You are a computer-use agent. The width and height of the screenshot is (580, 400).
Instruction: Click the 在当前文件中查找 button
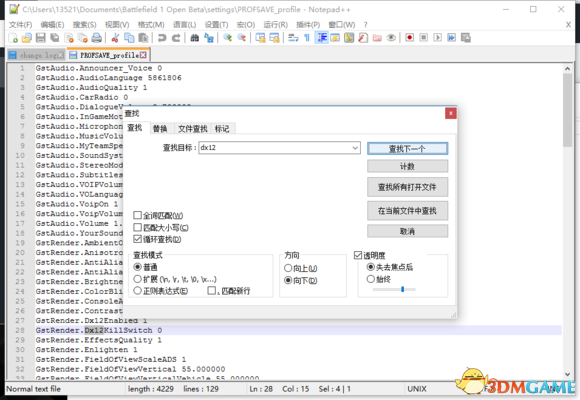tap(407, 211)
